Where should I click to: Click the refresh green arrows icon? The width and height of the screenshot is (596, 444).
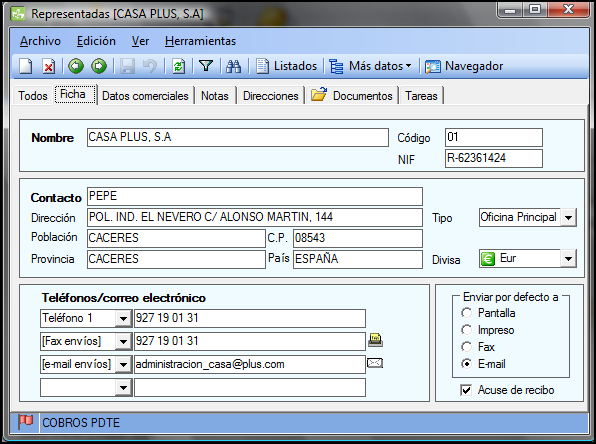[178, 66]
